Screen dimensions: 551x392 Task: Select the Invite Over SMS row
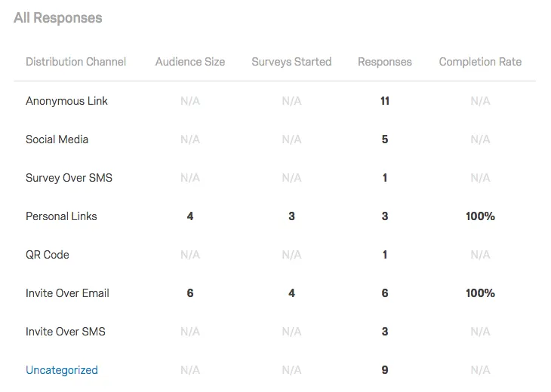66,332
